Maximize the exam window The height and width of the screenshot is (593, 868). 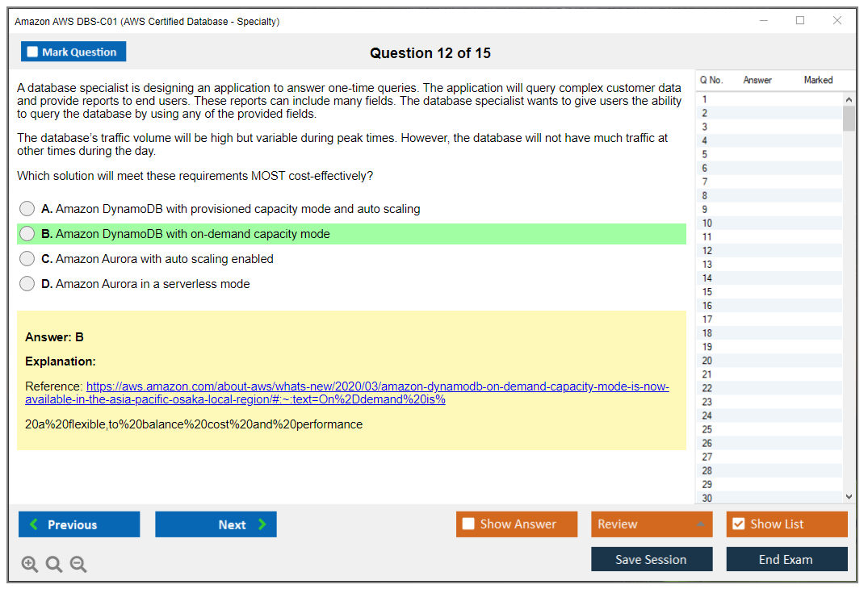799,21
